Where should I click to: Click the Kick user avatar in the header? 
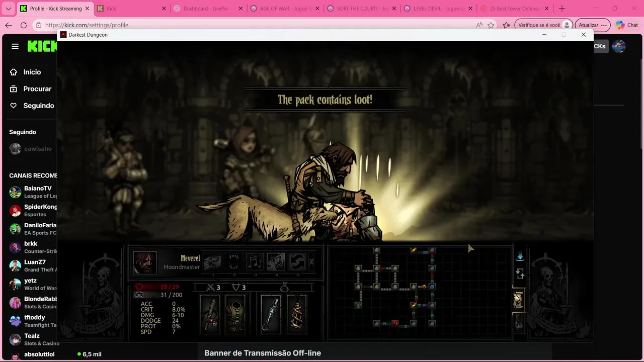[x=619, y=46]
